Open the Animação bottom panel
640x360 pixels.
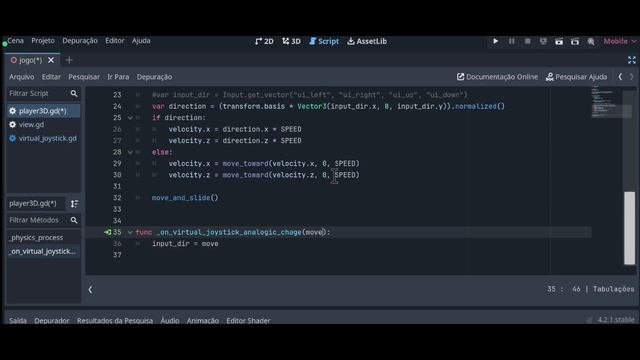tap(202, 320)
